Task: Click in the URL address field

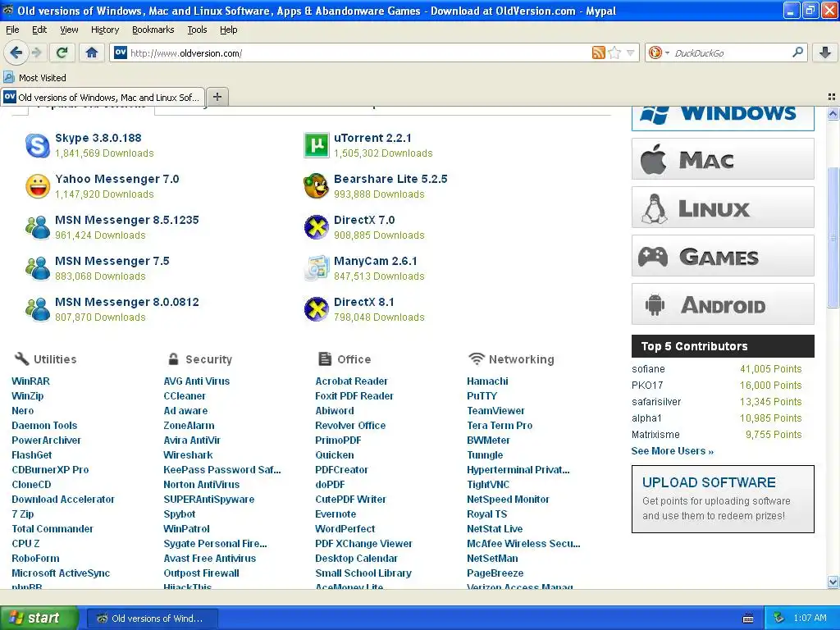Action: (x=358, y=52)
